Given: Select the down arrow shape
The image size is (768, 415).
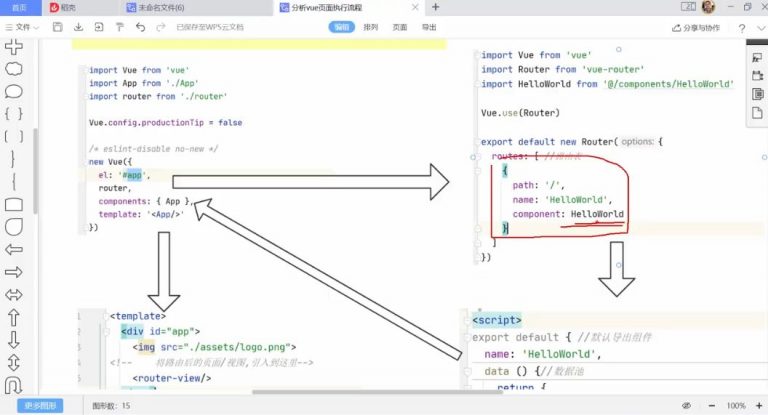Looking at the screenshot, I should 14,341.
